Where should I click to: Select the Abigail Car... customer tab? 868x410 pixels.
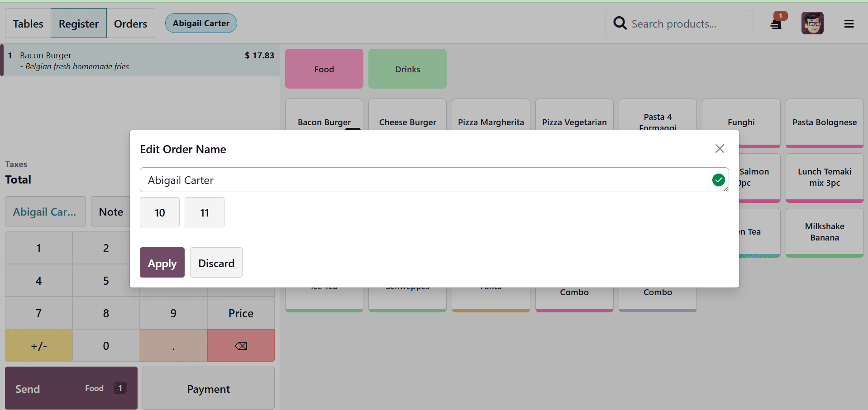coord(45,211)
